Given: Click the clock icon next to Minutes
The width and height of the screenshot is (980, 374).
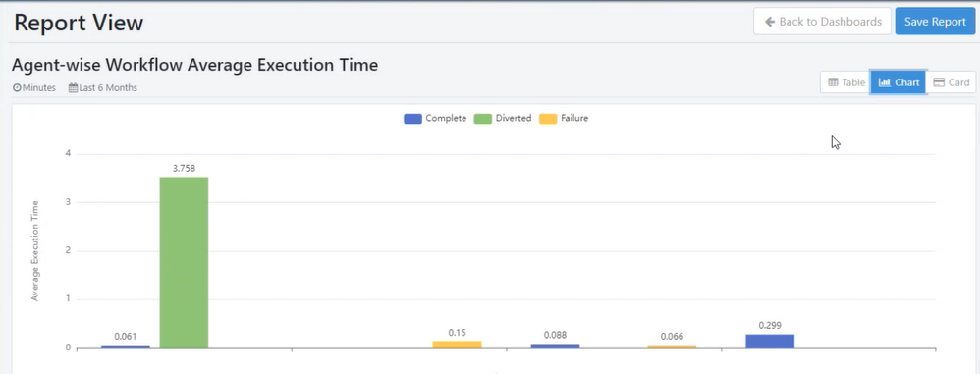Looking at the screenshot, I should [x=17, y=88].
